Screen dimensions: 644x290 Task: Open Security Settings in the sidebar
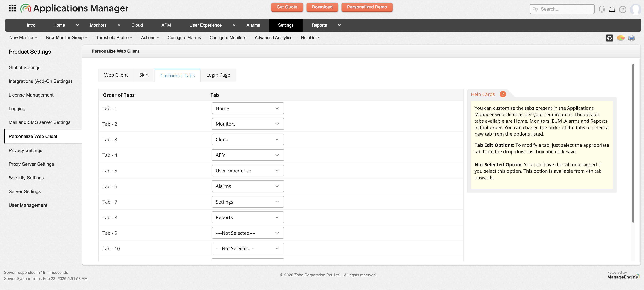pos(26,178)
